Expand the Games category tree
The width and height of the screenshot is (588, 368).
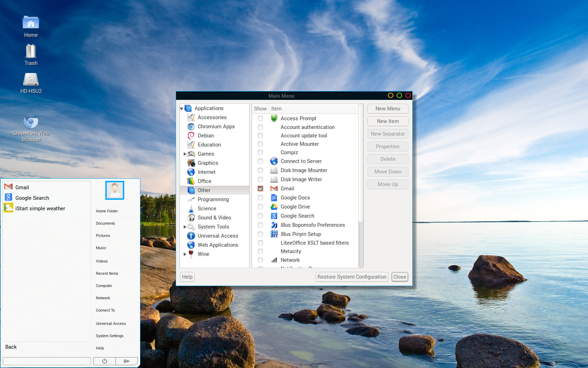tap(185, 154)
